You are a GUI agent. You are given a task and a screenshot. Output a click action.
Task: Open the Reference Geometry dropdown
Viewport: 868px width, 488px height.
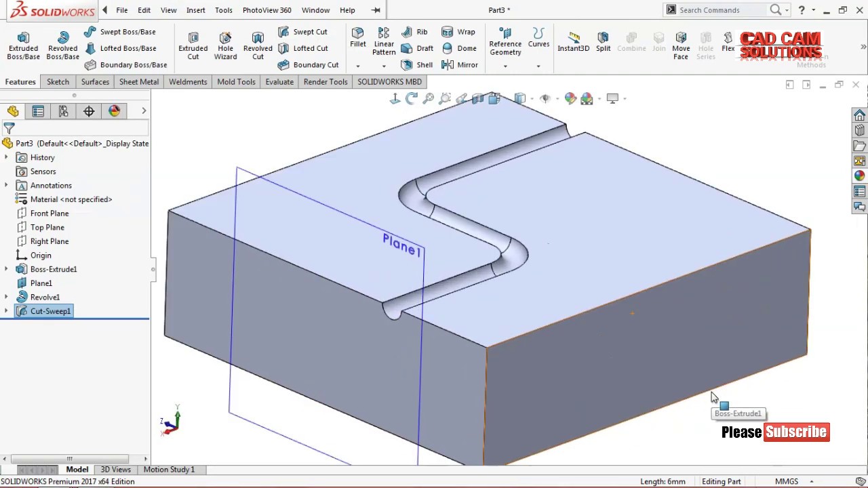(505, 66)
